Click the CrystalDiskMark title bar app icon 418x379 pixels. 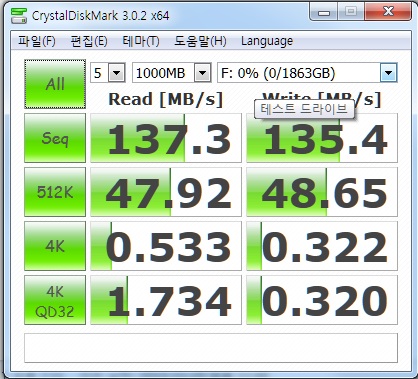coord(19,16)
